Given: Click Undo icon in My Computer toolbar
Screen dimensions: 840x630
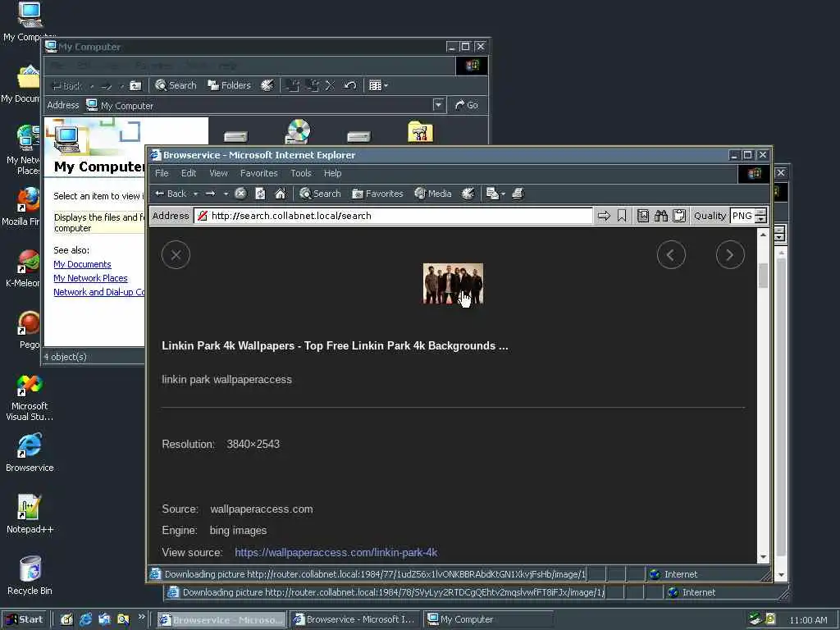Looking at the screenshot, I should tap(349, 85).
